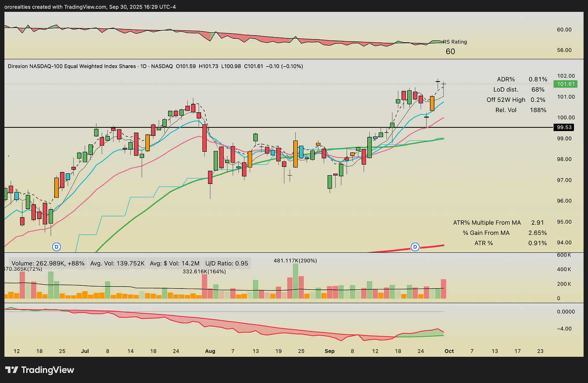588x383 pixels.
Task: Click the −4.00 lower indicator axis label
Action: [x=565, y=329]
